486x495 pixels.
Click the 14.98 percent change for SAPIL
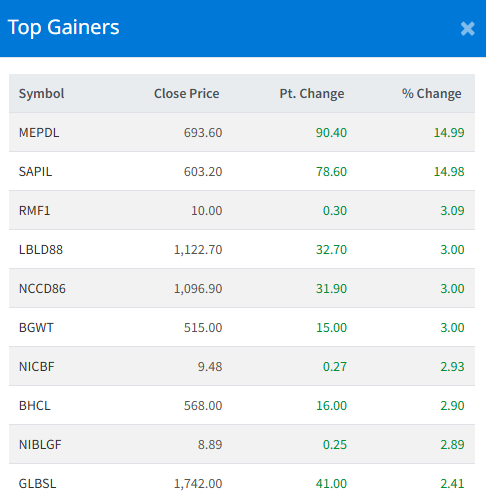tap(449, 172)
